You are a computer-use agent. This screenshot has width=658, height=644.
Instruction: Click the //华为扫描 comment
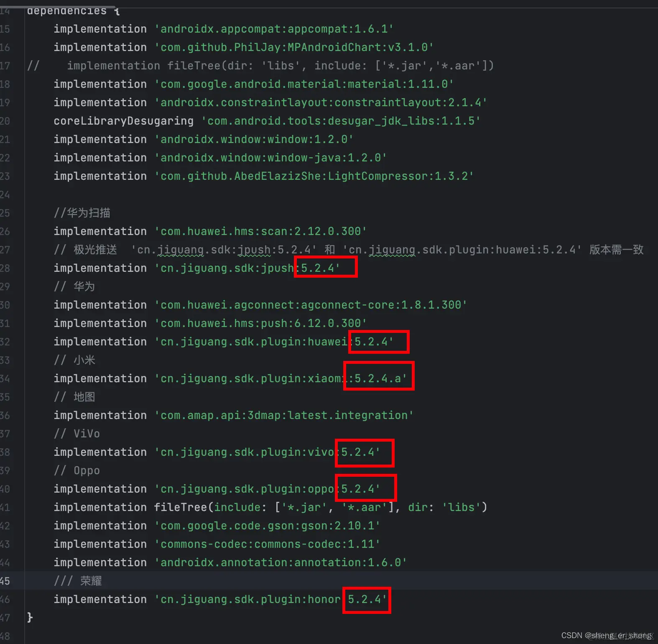82,213
